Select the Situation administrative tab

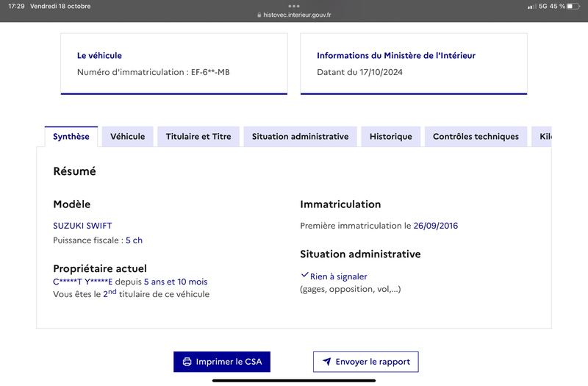pos(301,137)
